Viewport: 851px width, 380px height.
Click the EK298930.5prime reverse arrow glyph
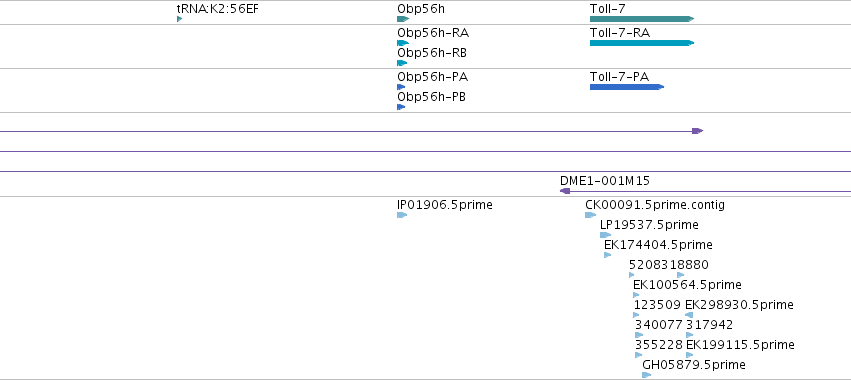tap(689, 315)
